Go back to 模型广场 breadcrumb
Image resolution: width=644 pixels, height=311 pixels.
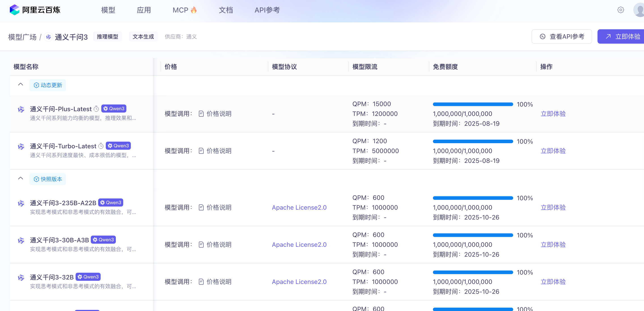point(22,37)
